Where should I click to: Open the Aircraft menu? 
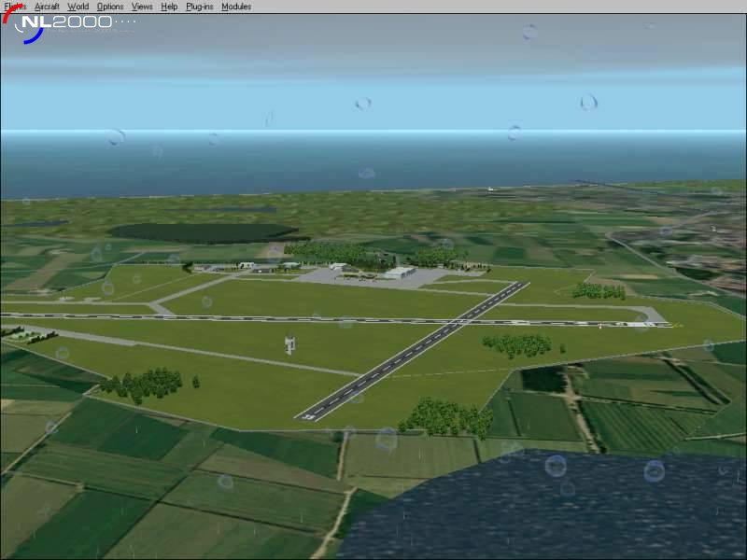47,7
